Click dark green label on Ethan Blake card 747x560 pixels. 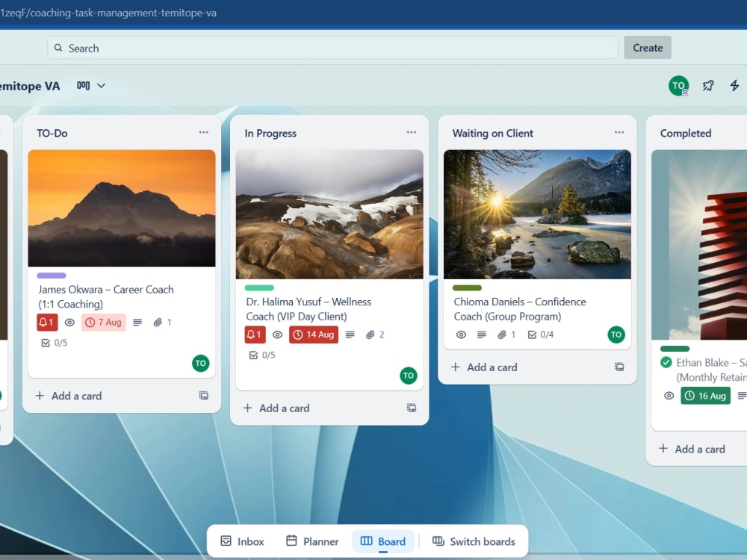pyautogui.click(x=675, y=349)
